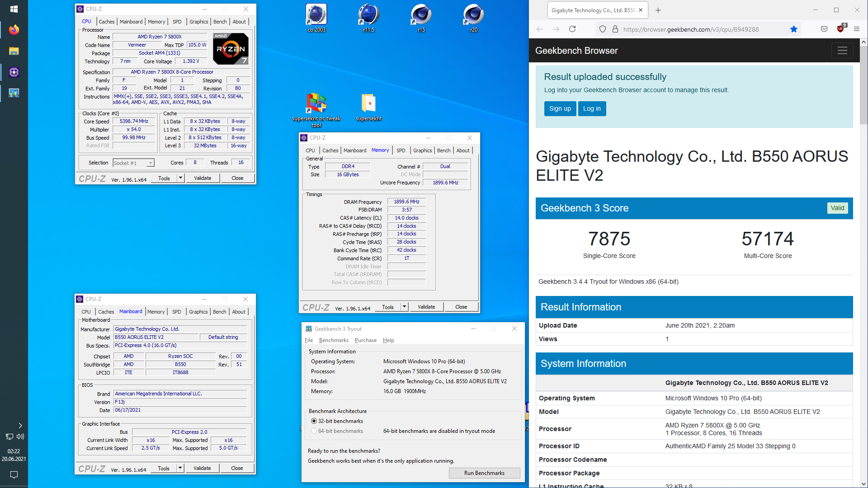Open the supersekrit oc tweak tool shortcut
This screenshot has width=868, height=488.
pos(316,110)
